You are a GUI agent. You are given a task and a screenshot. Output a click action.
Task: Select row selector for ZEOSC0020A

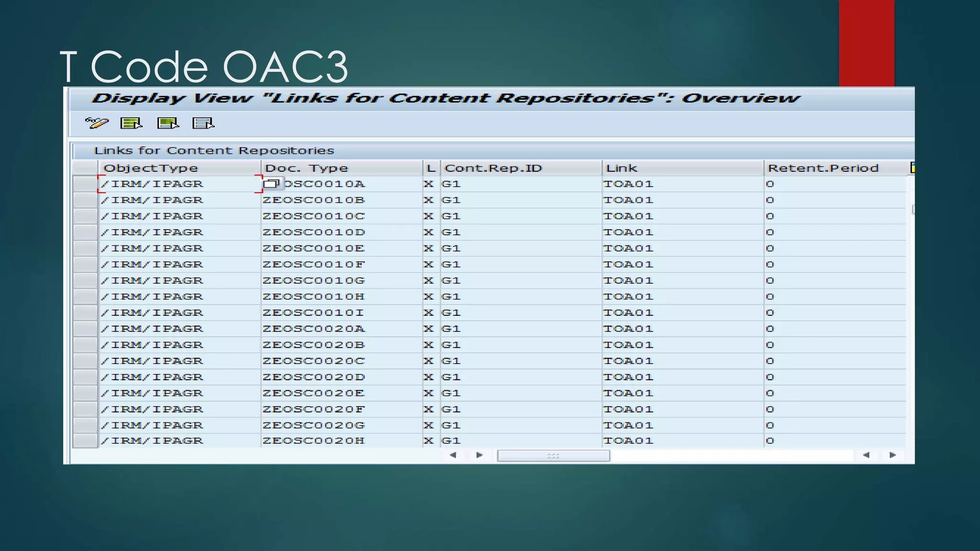pyautogui.click(x=85, y=329)
